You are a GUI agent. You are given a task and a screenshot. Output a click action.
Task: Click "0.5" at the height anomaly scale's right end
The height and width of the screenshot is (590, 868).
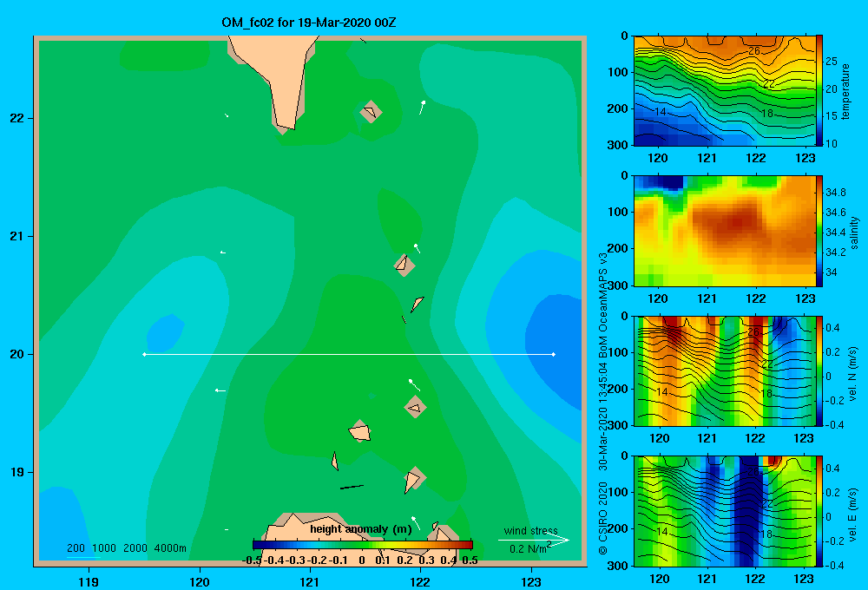tap(470, 560)
